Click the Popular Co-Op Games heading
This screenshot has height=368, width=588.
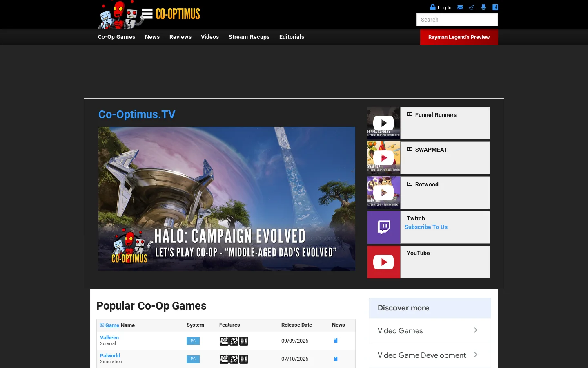click(x=151, y=306)
